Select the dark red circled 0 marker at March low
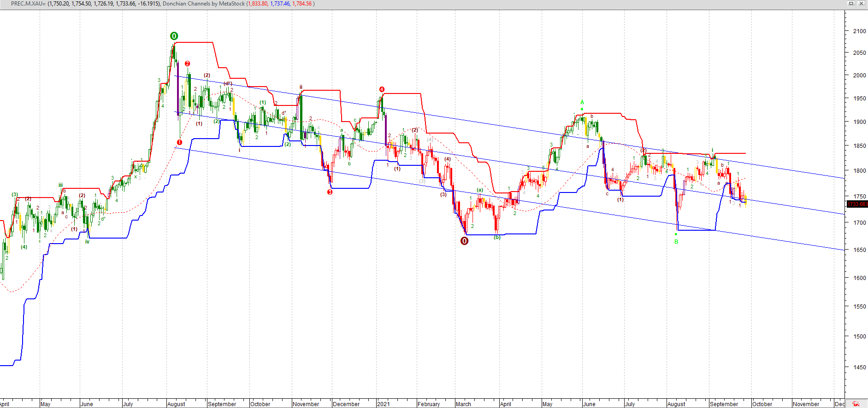This screenshot has height=408, width=868. click(464, 241)
